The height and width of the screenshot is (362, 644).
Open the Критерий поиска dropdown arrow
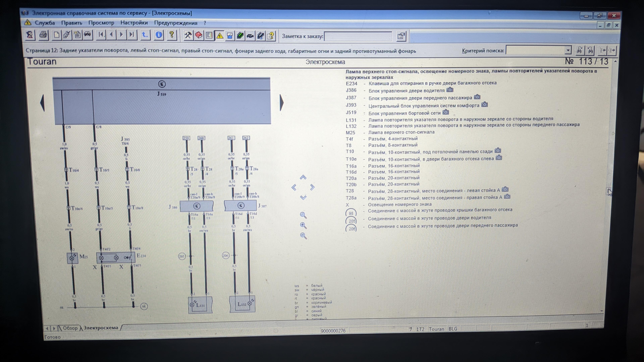pos(568,50)
